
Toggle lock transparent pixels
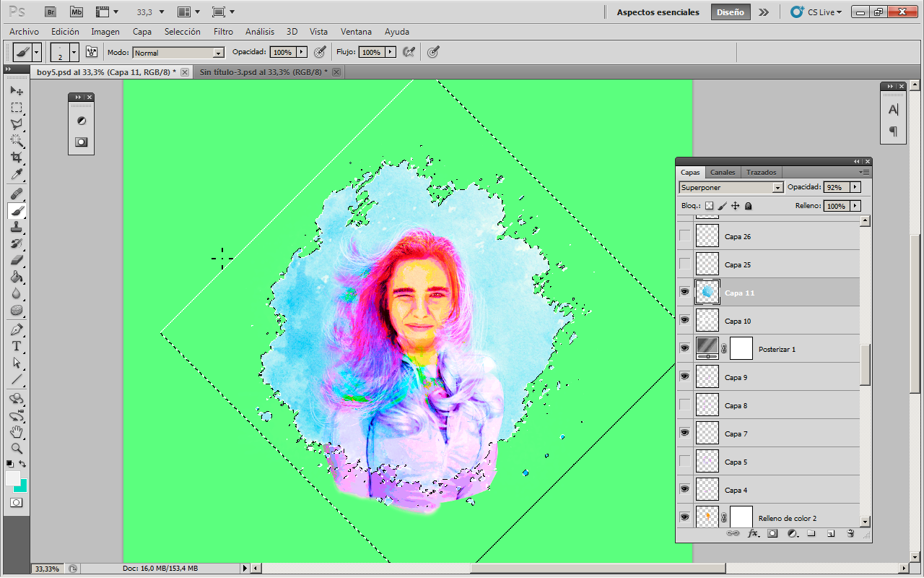pyautogui.click(x=709, y=206)
